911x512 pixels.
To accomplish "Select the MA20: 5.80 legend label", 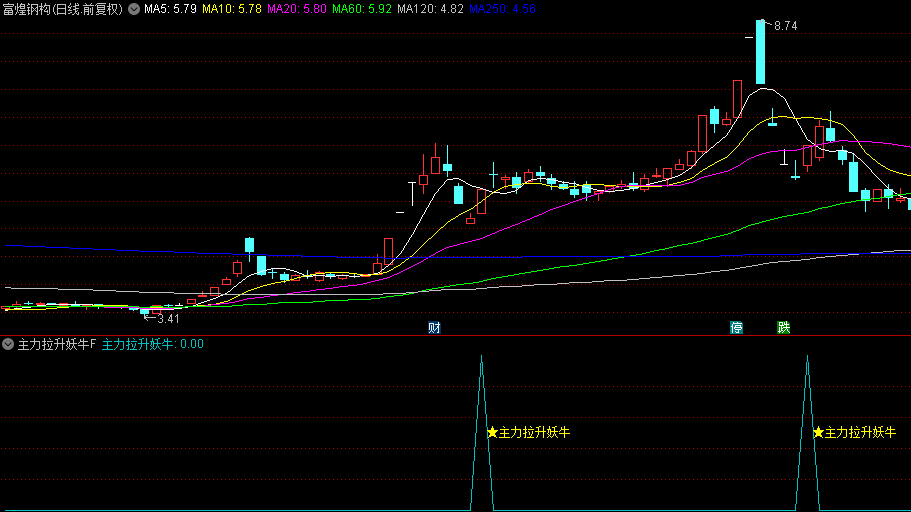I will [297, 9].
